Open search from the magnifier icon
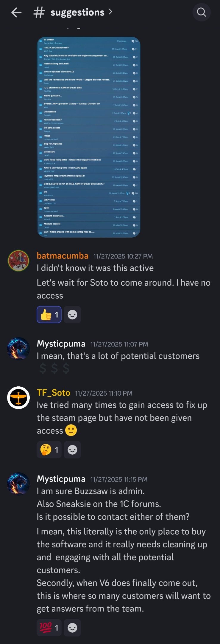 coord(202,12)
